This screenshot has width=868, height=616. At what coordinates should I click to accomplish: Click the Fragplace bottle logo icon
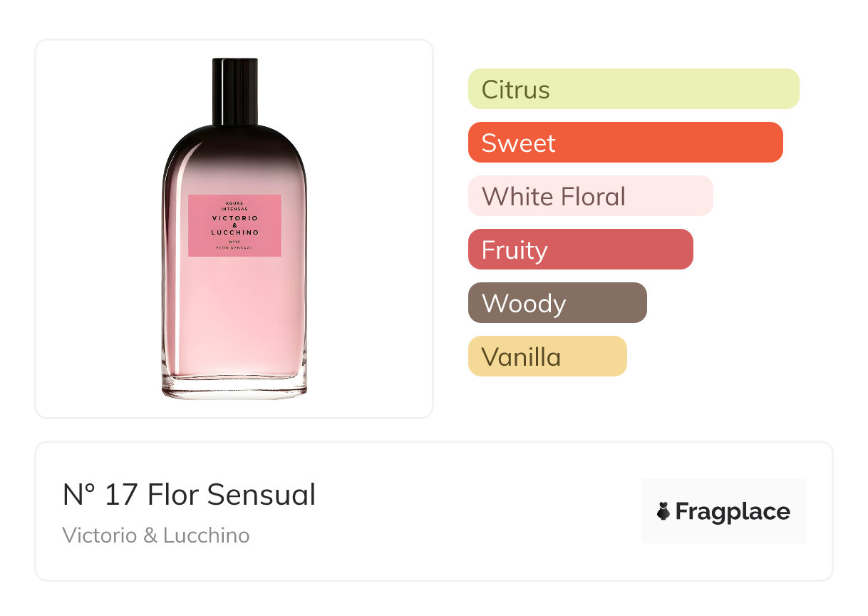(x=663, y=511)
